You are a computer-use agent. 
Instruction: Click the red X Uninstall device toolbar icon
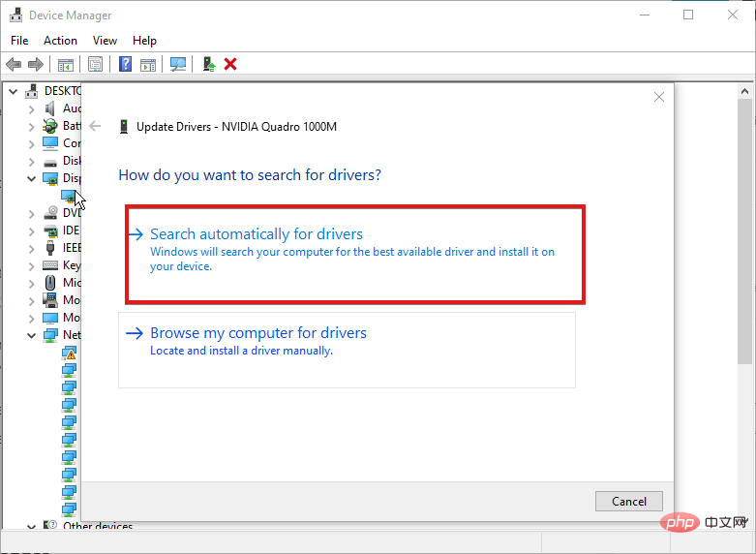click(230, 64)
